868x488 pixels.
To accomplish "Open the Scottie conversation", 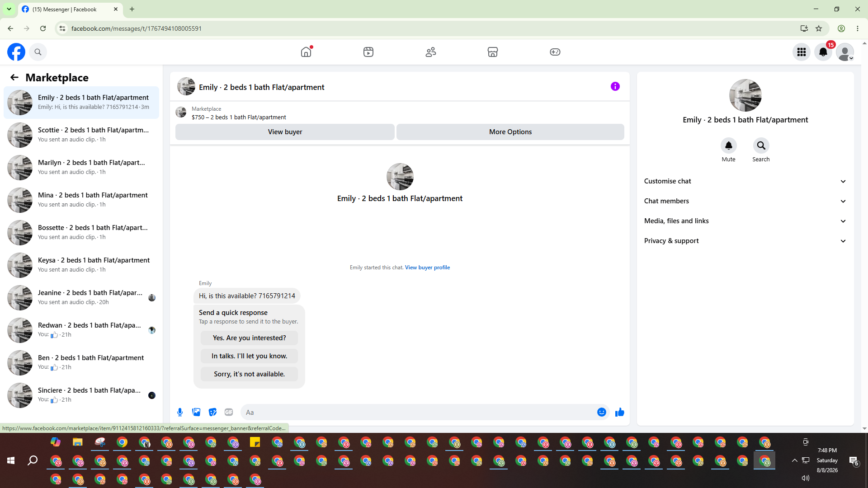I will coord(81,135).
